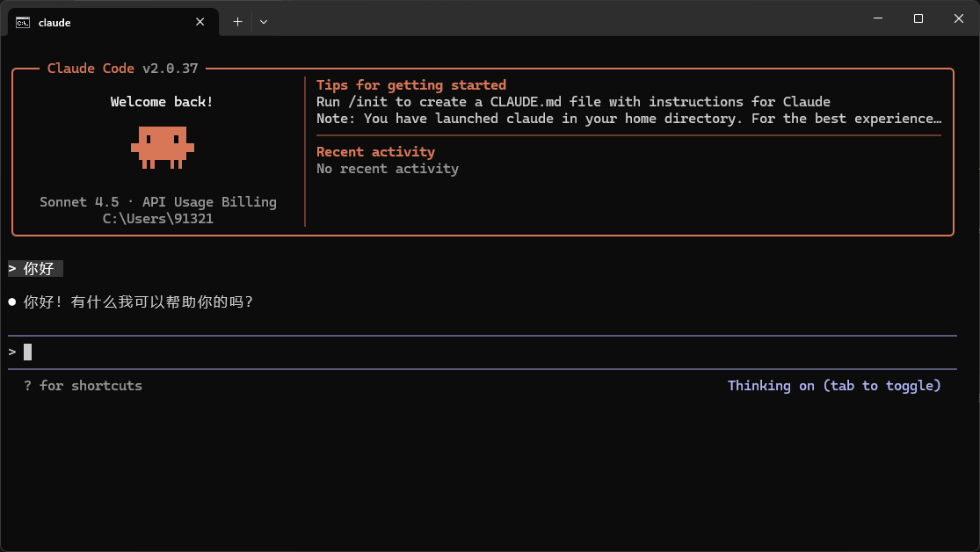The width and height of the screenshot is (980, 552).
Task: Close the terminal window
Action: pos(959,18)
